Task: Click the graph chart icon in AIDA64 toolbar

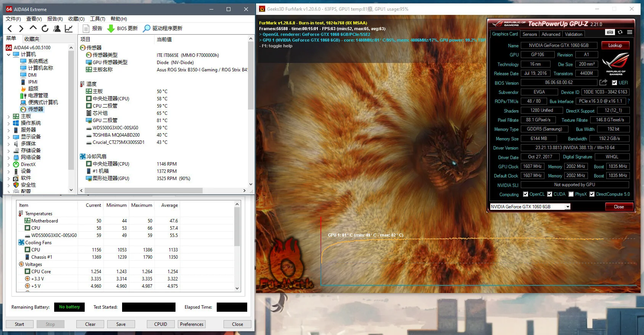Action: coord(69,28)
